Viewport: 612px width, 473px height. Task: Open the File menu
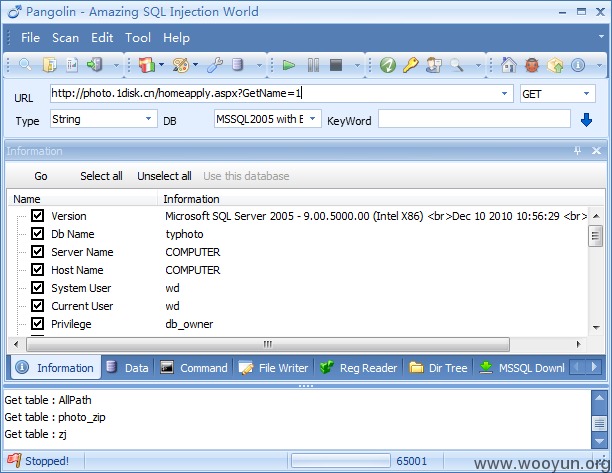coord(30,38)
